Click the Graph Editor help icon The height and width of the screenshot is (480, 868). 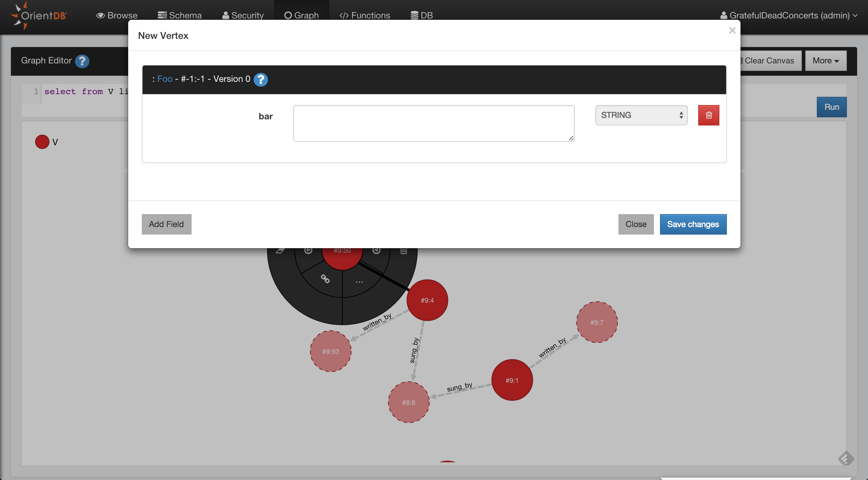[x=83, y=60]
